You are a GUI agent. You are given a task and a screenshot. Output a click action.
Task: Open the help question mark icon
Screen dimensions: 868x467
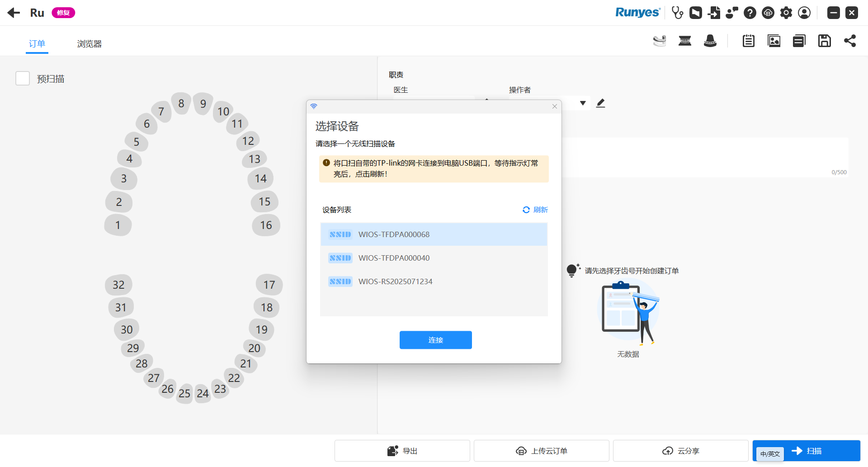[x=750, y=13]
